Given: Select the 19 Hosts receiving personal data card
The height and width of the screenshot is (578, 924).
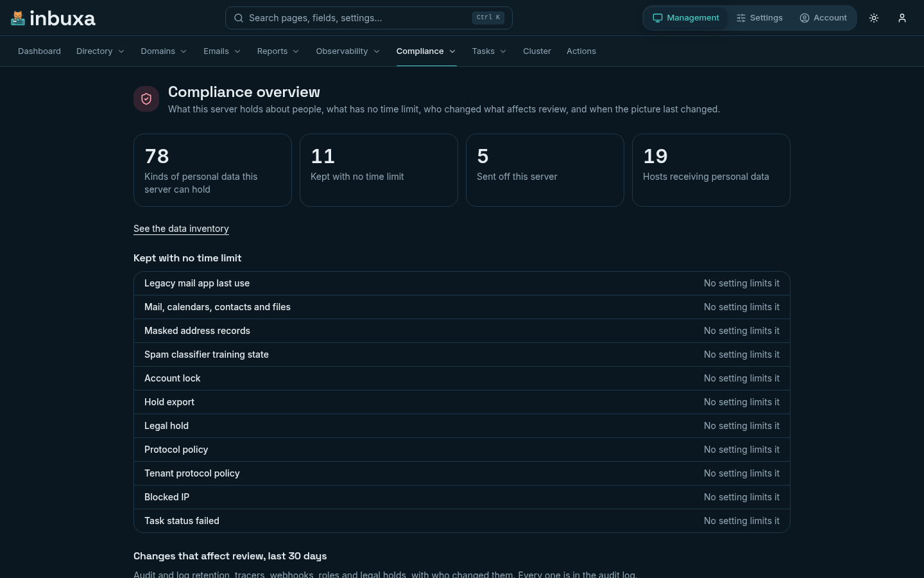Looking at the screenshot, I should click(x=711, y=170).
